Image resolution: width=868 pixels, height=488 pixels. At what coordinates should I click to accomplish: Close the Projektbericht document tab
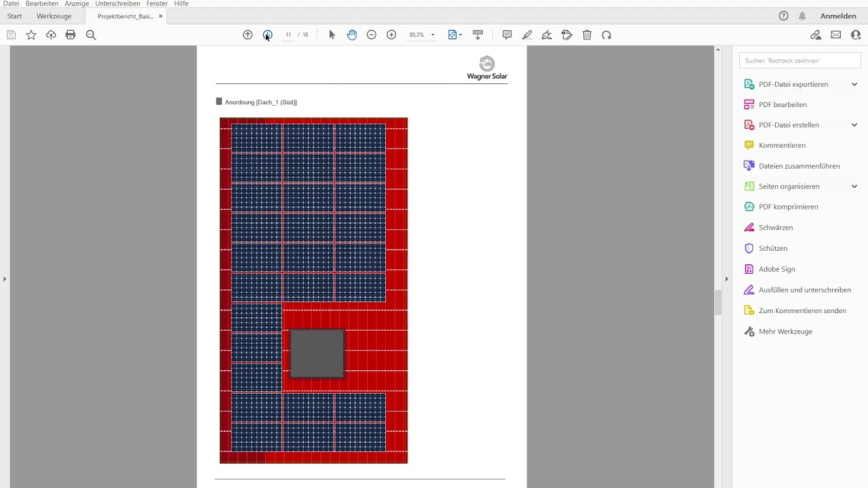[161, 16]
